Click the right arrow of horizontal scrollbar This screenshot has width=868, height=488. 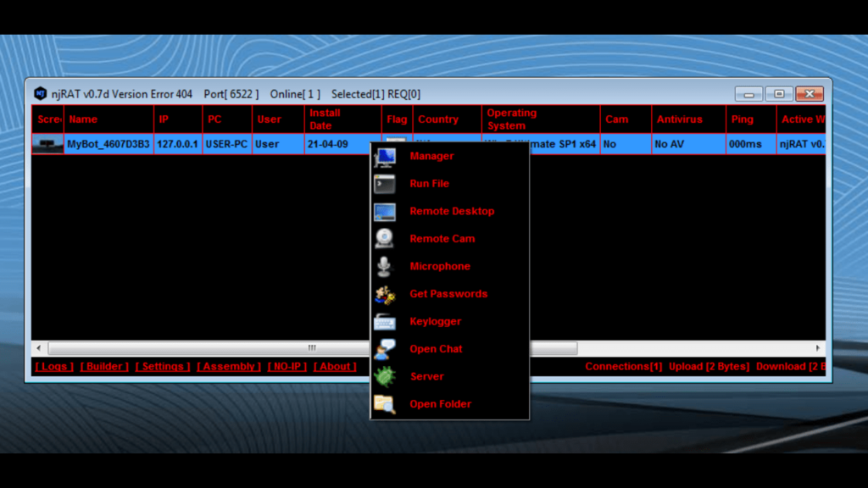[x=818, y=348]
